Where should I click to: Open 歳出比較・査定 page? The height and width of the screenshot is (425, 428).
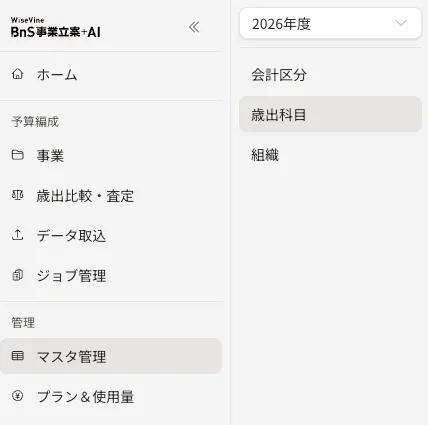(111, 196)
